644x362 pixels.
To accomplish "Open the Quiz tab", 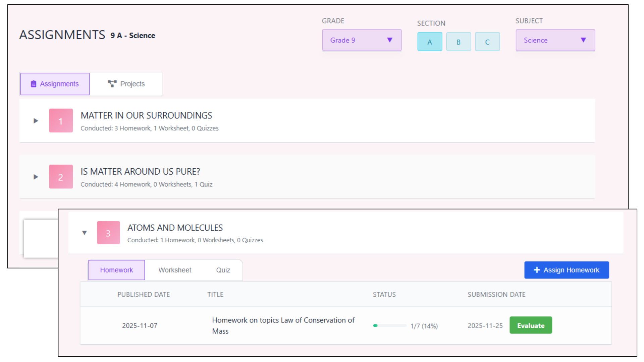I will pos(223,270).
